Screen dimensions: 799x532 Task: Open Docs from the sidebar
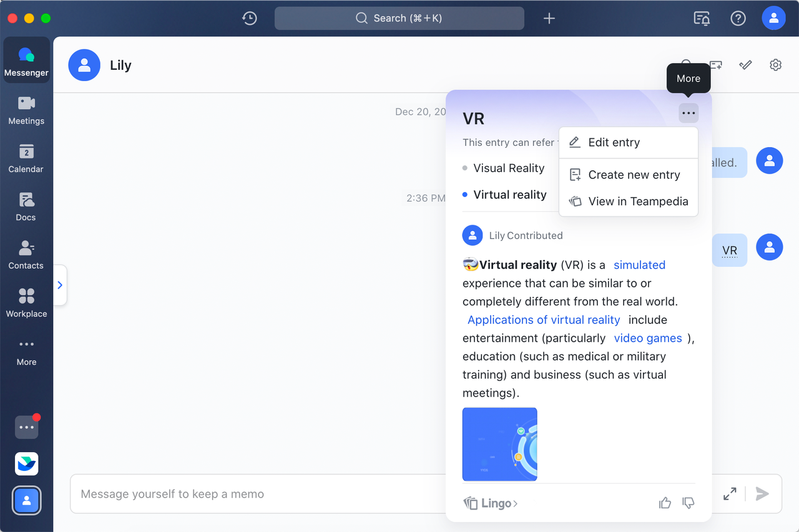[x=26, y=206]
